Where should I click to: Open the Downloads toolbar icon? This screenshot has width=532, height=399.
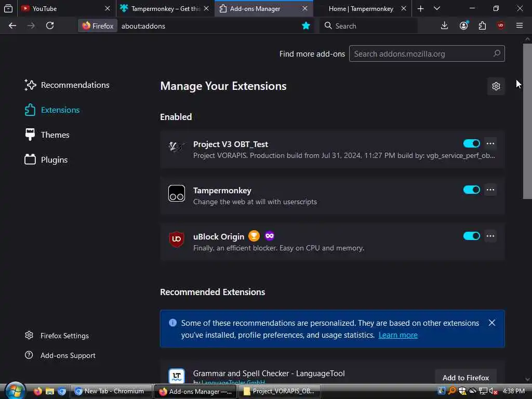click(444, 26)
